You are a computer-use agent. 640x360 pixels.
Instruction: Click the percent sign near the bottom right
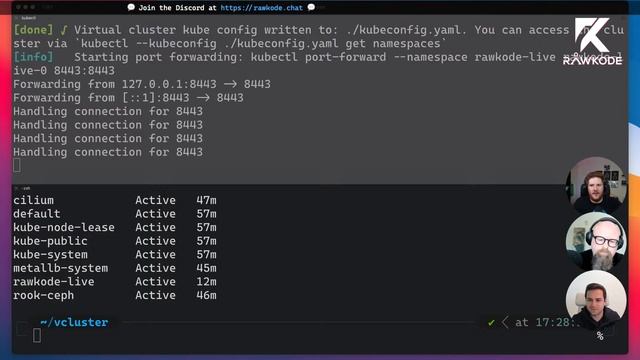point(600,336)
